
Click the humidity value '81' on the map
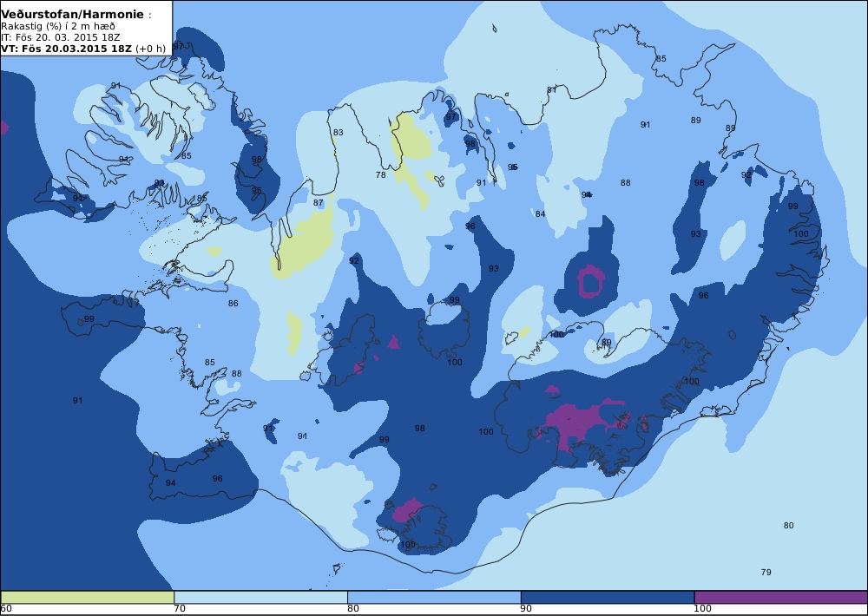tap(551, 89)
